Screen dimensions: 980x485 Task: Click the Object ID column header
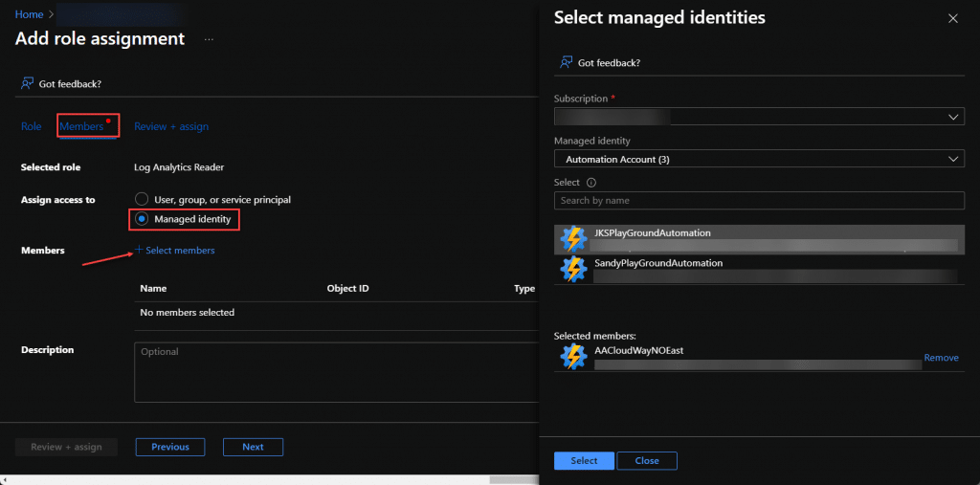point(347,289)
